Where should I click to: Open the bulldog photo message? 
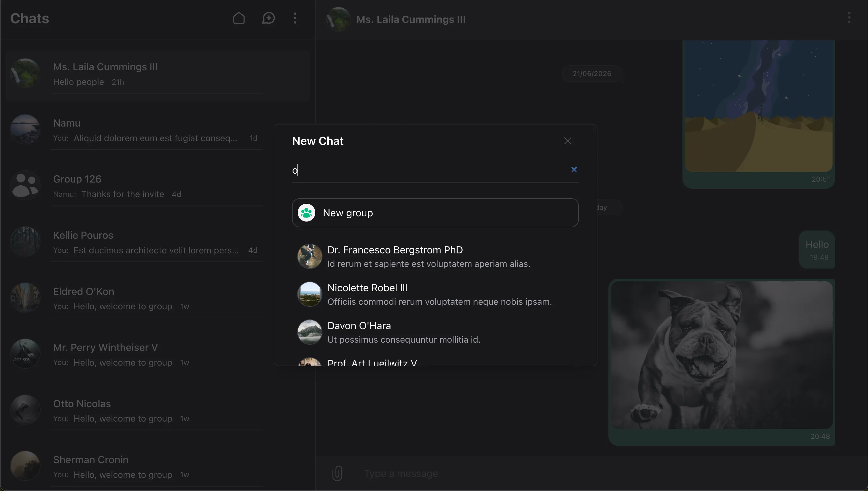tap(722, 355)
